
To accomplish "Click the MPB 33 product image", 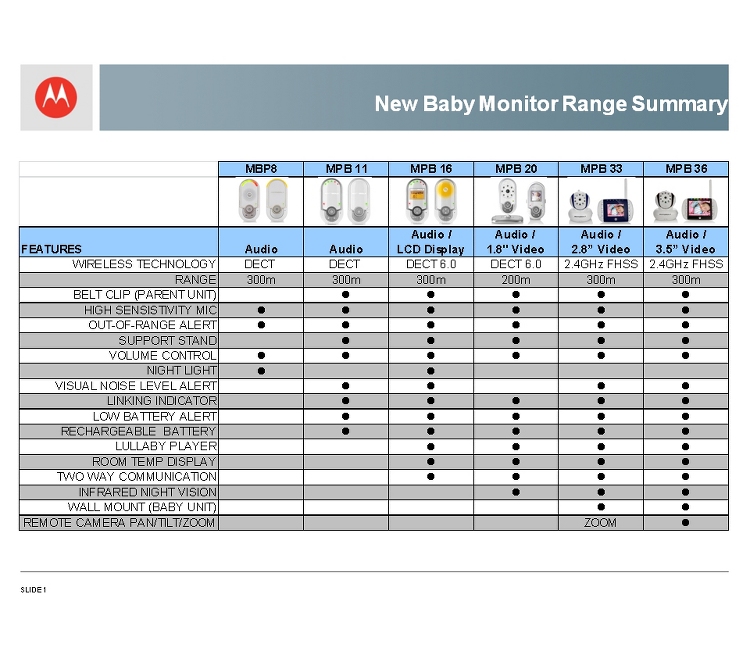I will tap(601, 202).
